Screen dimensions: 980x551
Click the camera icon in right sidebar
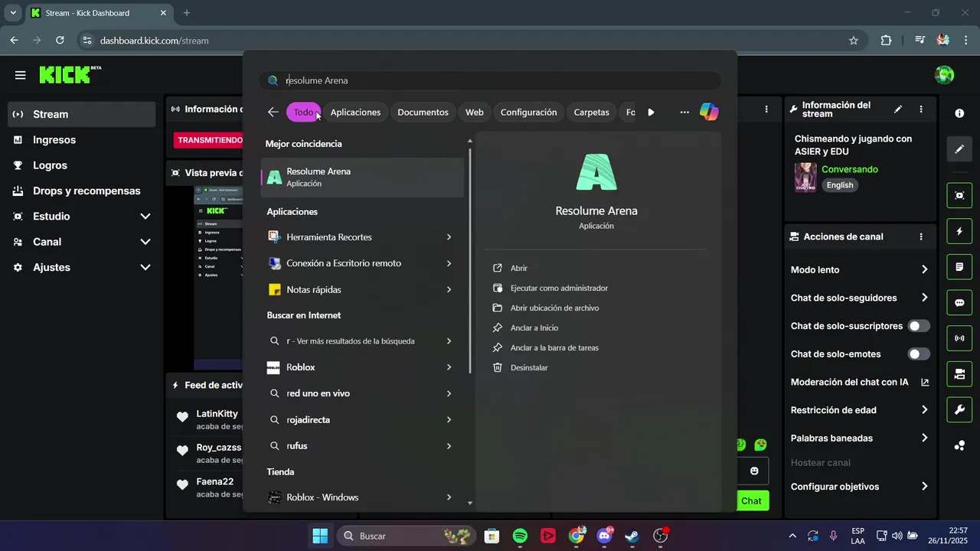[x=959, y=374]
